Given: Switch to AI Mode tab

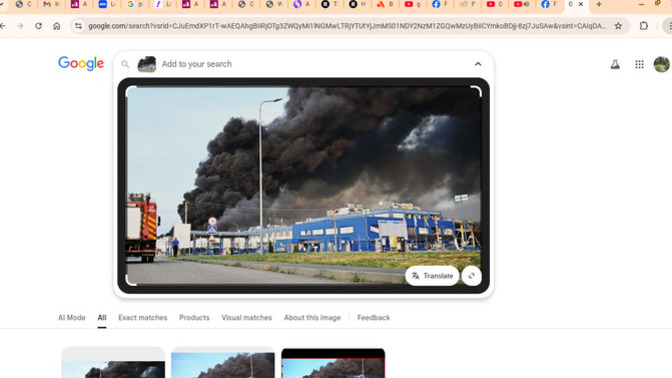Looking at the screenshot, I should click(72, 318).
